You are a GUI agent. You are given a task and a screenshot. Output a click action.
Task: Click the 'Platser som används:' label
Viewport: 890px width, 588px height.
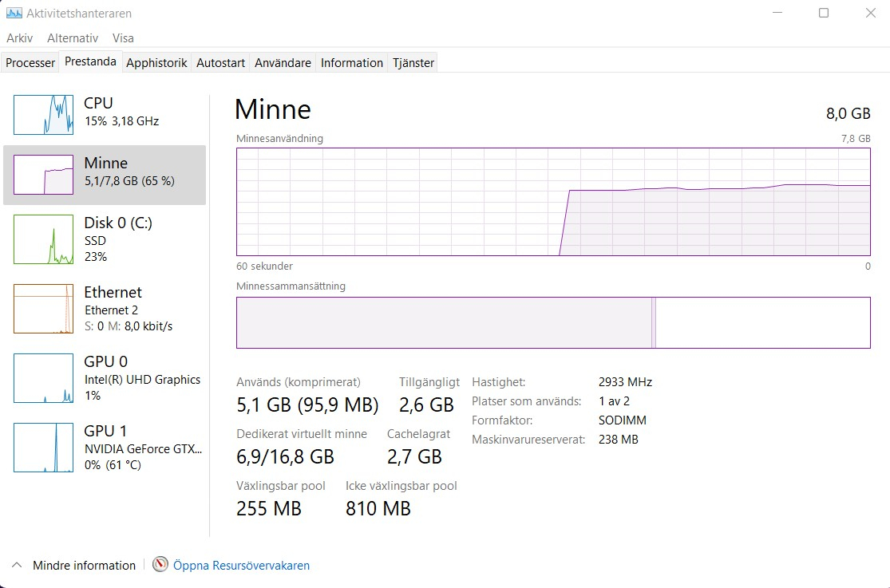click(526, 401)
